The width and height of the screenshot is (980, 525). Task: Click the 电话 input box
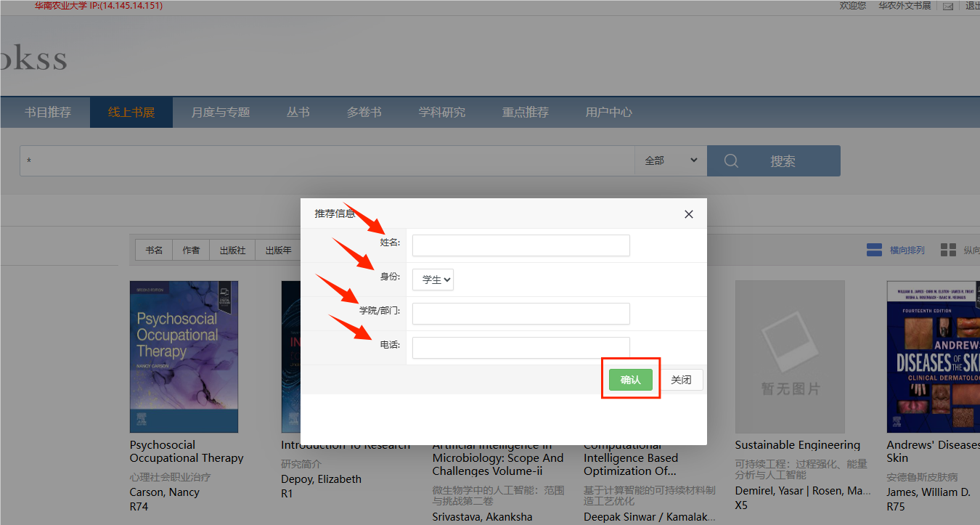point(520,348)
